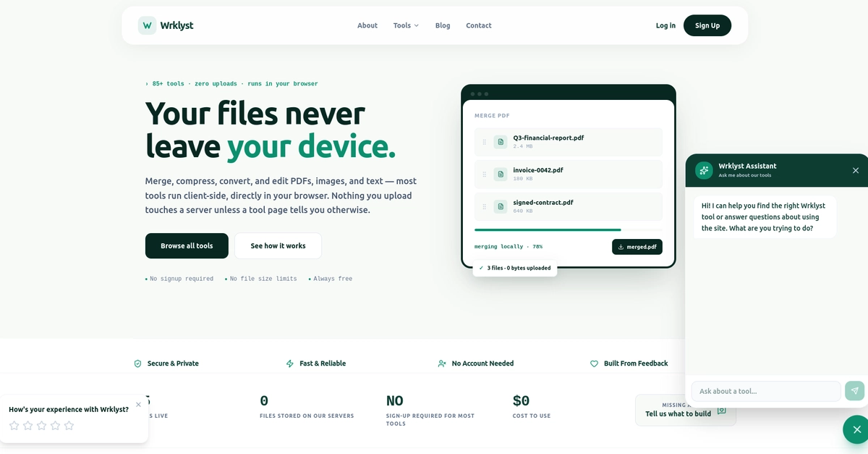Rate three stars in experience popup

pyautogui.click(x=42, y=426)
